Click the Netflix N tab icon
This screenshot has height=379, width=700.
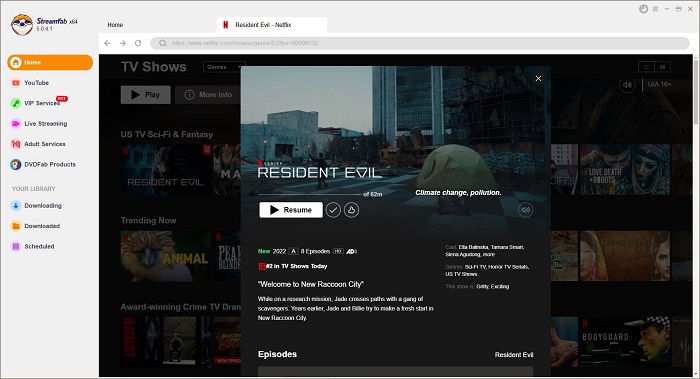226,25
